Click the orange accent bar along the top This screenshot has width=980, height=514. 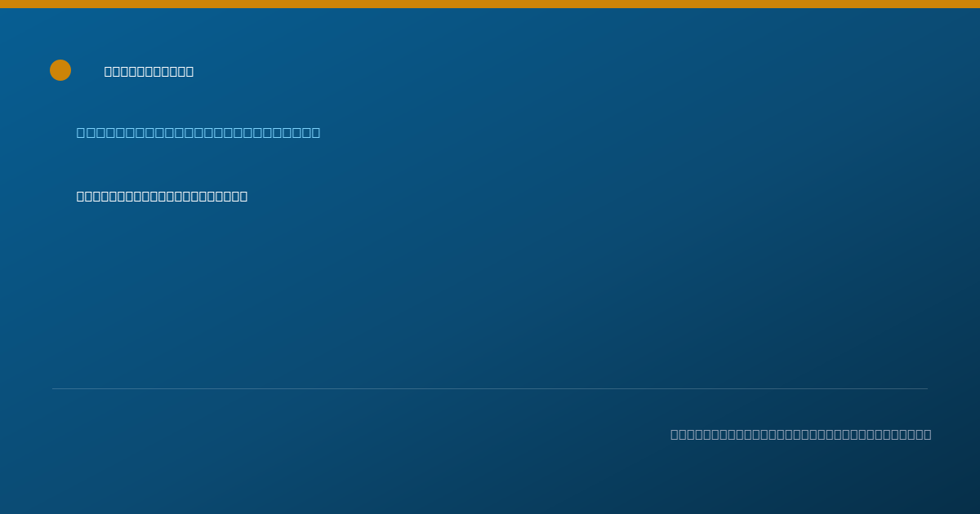tap(490, 4)
